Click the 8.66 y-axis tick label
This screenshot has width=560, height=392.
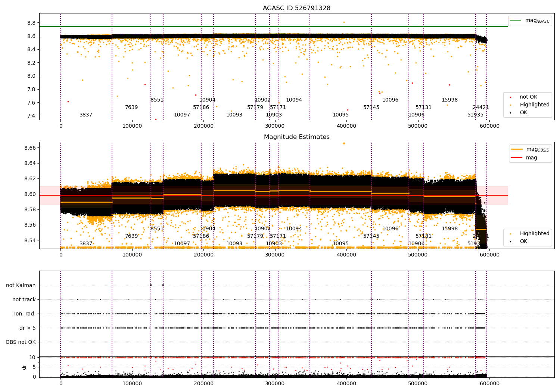tap(30, 148)
